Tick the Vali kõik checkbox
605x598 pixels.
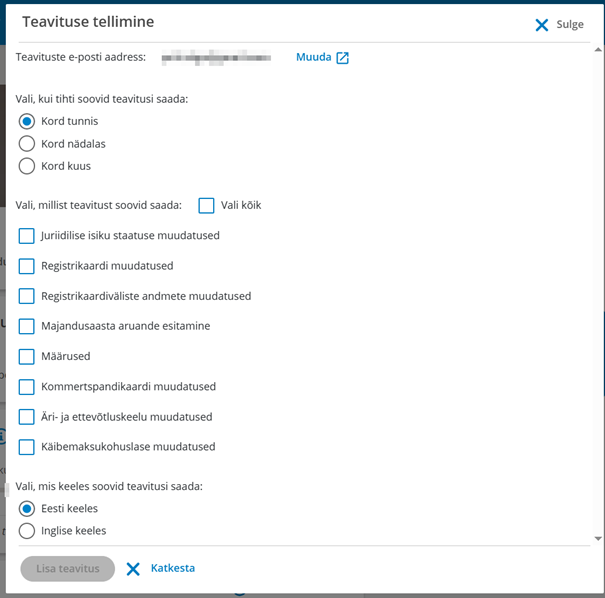[x=206, y=206]
